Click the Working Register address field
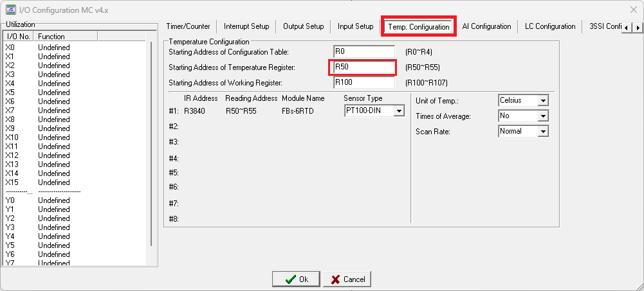This screenshot has width=644, height=291. point(363,82)
